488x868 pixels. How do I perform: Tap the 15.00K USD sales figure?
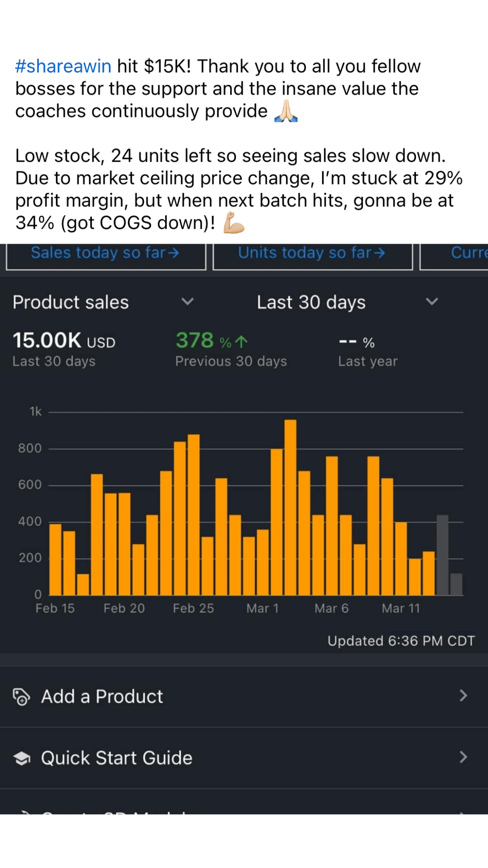(x=64, y=340)
